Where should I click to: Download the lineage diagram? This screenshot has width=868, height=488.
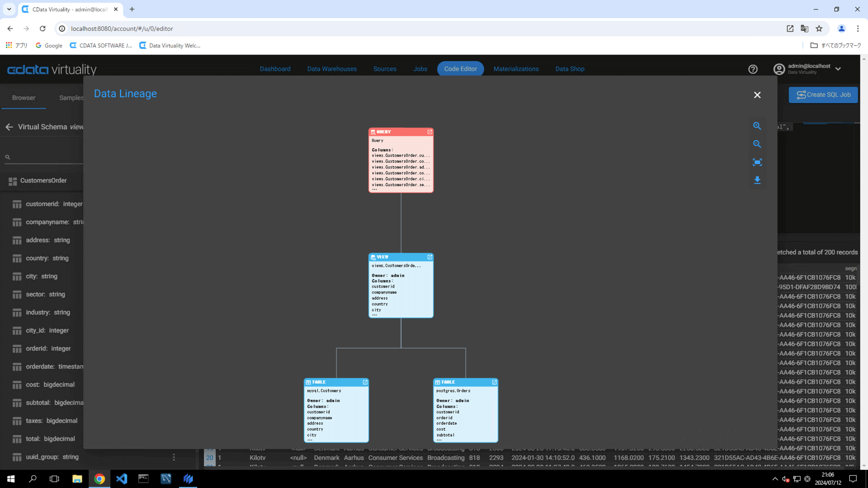click(x=757, y=180)
